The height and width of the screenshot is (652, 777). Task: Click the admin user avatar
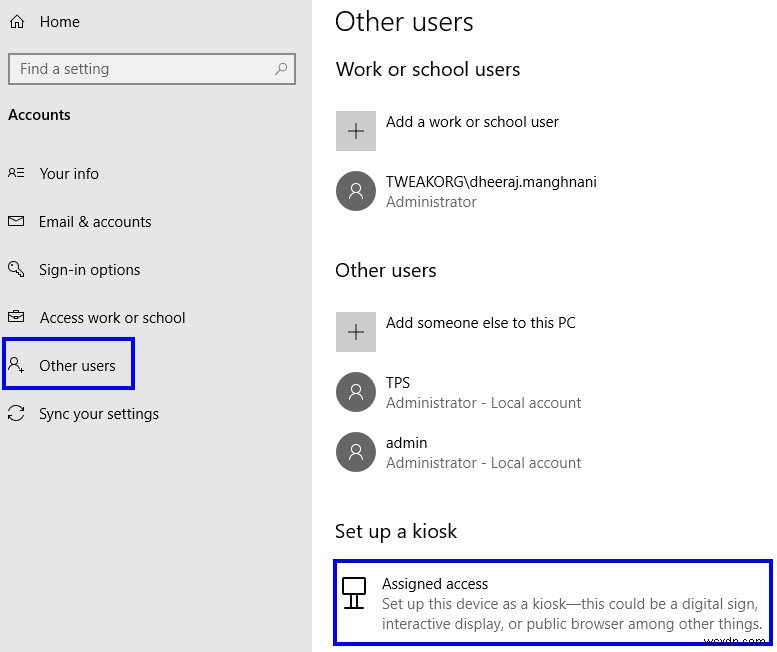pos(356,452)
